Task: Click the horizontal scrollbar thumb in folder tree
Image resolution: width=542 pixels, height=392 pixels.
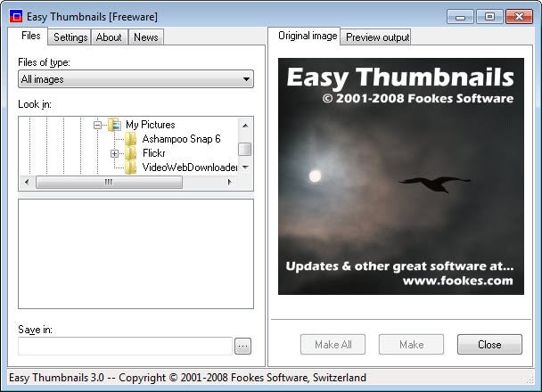Action: [109, 182]
